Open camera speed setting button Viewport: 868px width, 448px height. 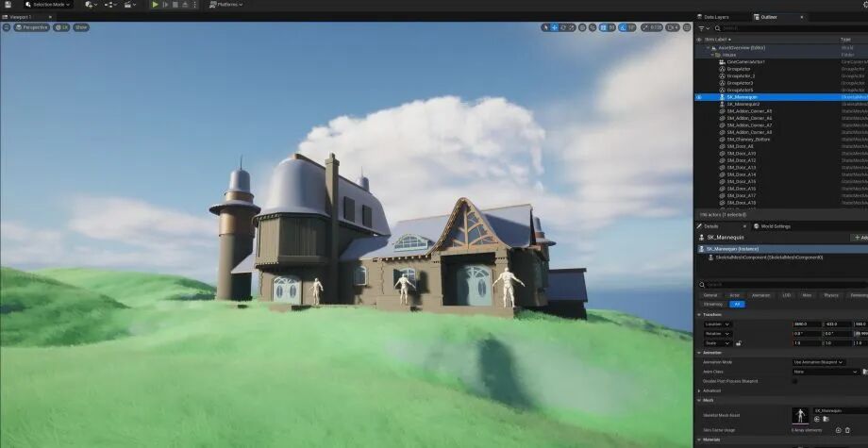pos(673,27)
